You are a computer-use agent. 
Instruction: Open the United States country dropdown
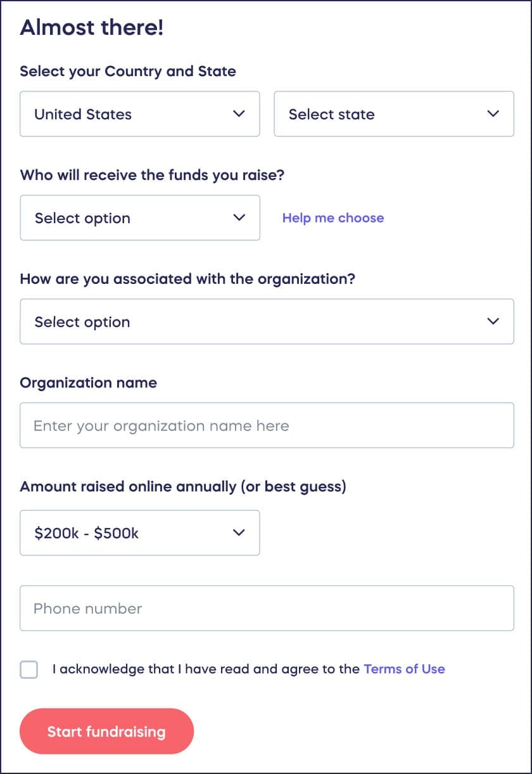click(139, 114)
